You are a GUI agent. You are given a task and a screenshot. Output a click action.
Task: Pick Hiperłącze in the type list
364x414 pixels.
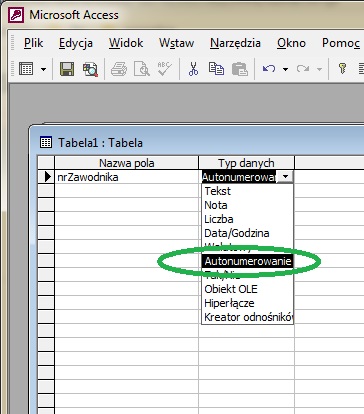[229, 303]
